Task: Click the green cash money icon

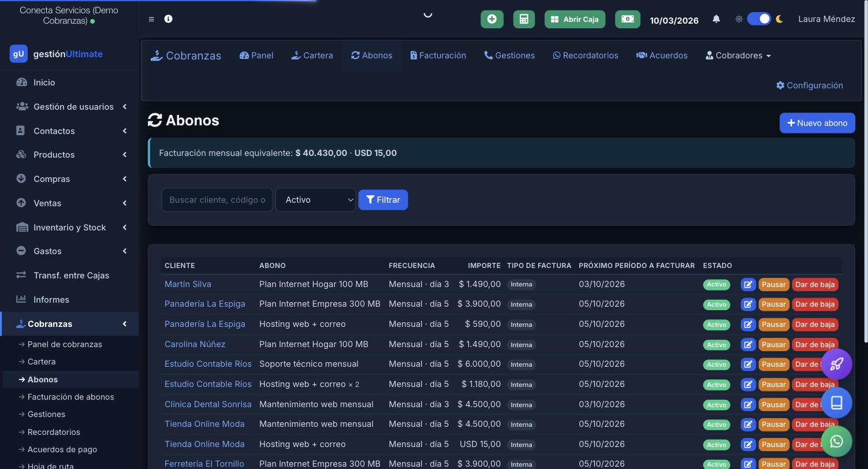Action: [x=627, y=19]
